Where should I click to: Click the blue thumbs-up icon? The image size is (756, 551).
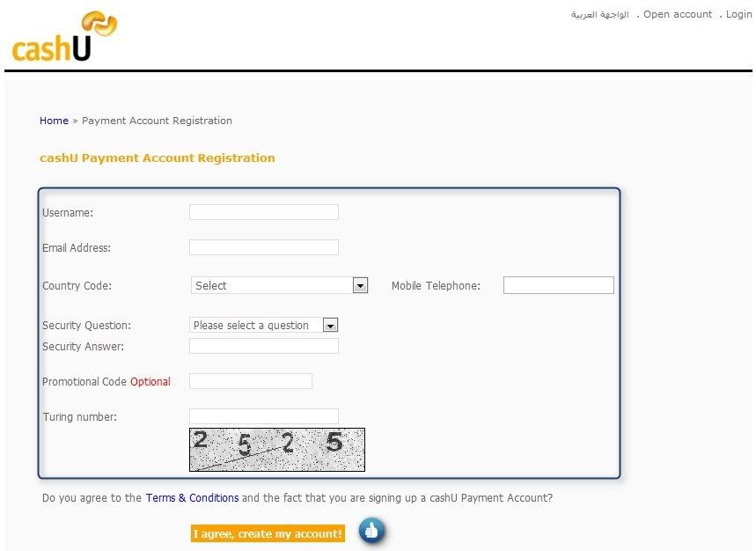click(x=371, y=531)
